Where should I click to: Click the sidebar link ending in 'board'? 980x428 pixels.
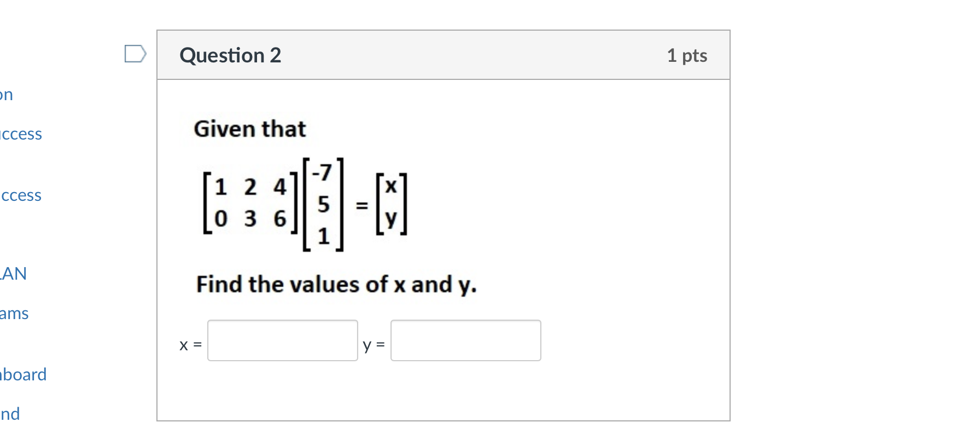23,374
